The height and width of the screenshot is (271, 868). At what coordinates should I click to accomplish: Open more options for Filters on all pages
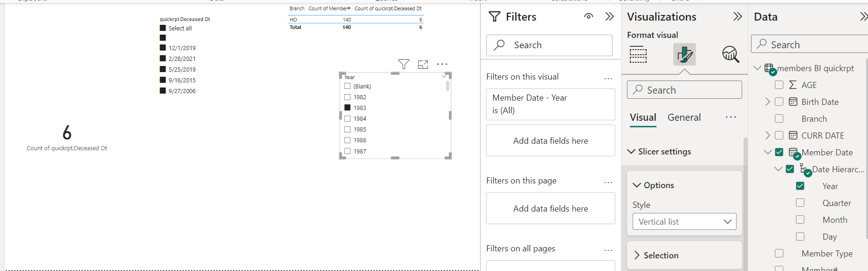point(608,250)
